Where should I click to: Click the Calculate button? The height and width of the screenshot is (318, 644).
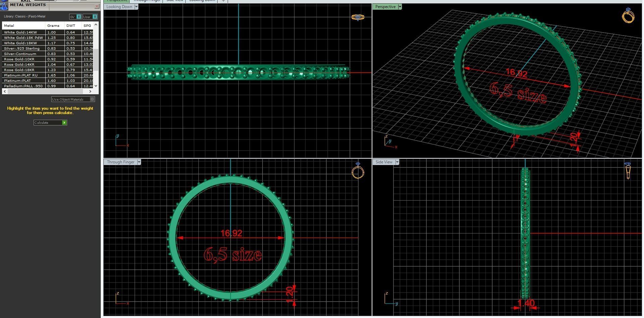click(x=50, y=122)
